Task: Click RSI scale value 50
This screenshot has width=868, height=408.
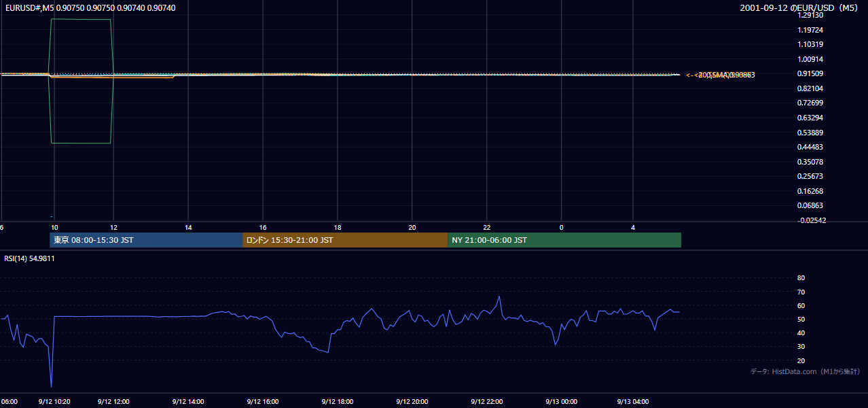Action: [x=801, y=319]
